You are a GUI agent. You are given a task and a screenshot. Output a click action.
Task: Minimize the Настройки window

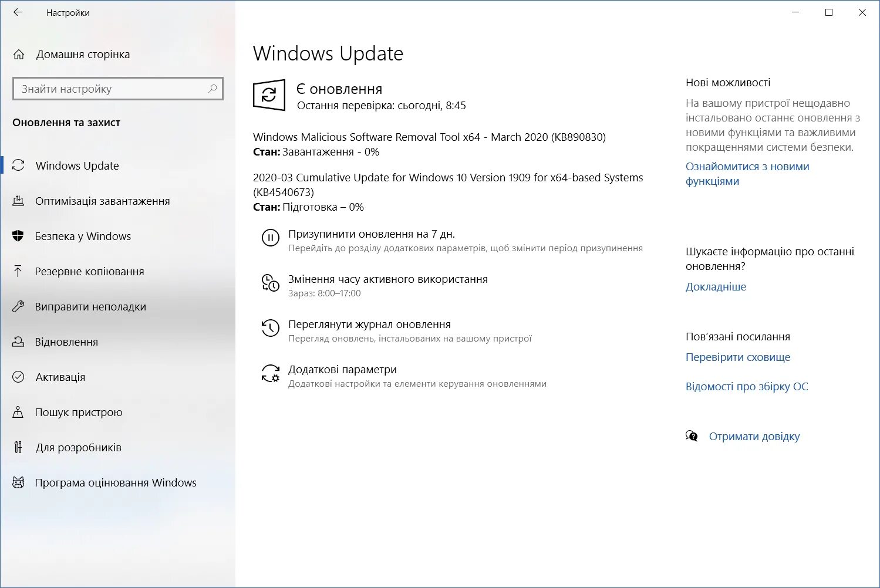coord(795,12)
